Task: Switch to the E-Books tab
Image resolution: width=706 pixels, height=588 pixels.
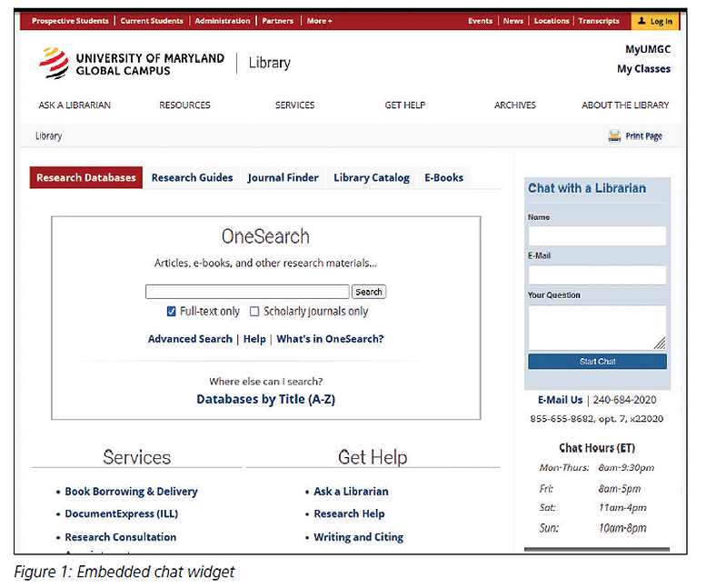Action: point(444,177)
